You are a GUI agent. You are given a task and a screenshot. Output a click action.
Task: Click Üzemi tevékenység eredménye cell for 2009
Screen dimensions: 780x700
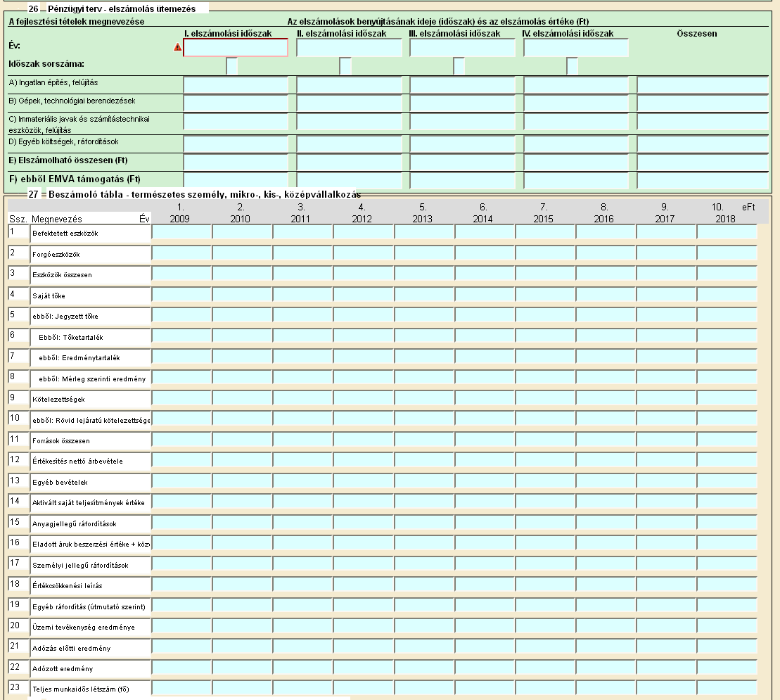click(181, 626)
